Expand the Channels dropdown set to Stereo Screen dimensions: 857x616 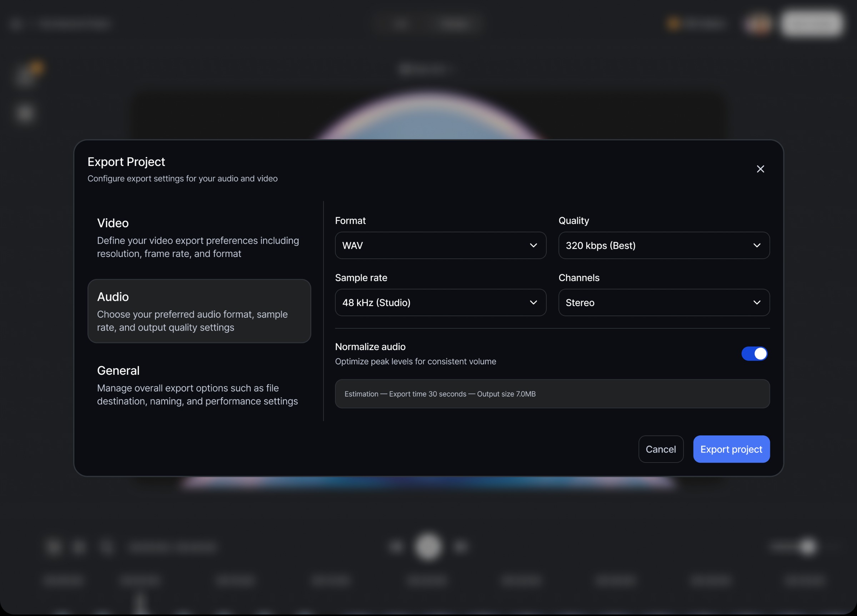(x=663, y=303)
